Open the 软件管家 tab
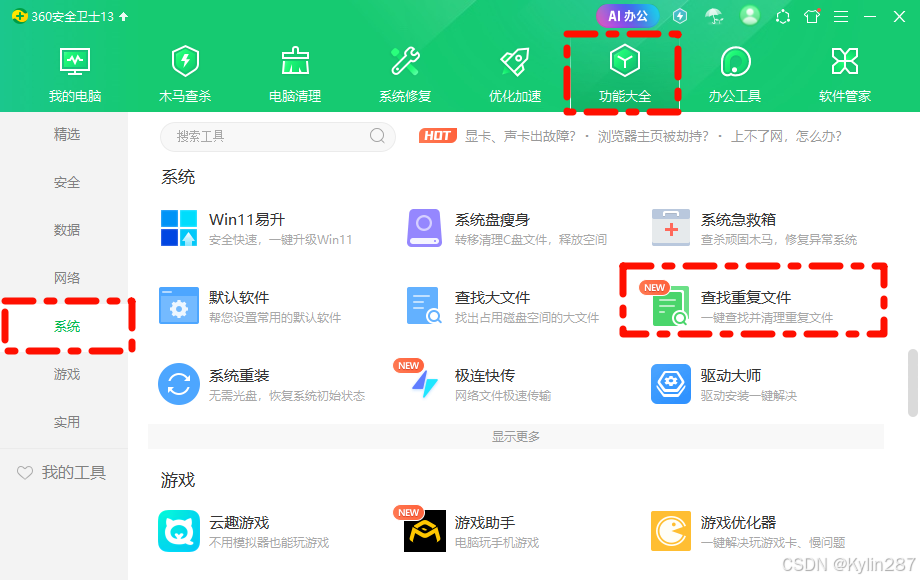Viewport: 920px width, 580px height. [844, 75]
